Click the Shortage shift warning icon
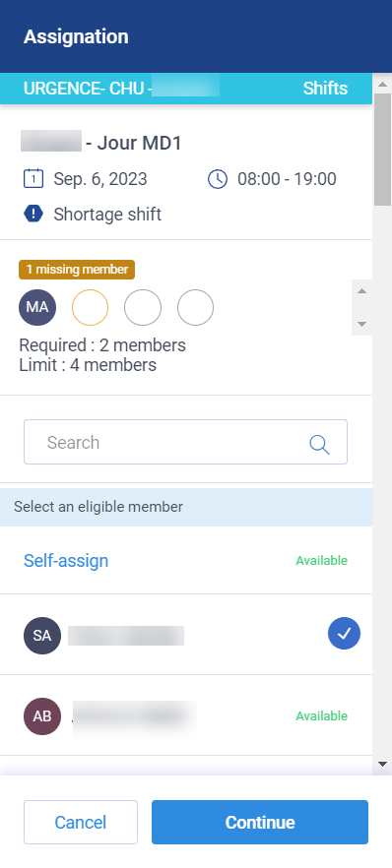Image resolution: width=392 pixels, height=868 pixels. (x=33, y=214)
